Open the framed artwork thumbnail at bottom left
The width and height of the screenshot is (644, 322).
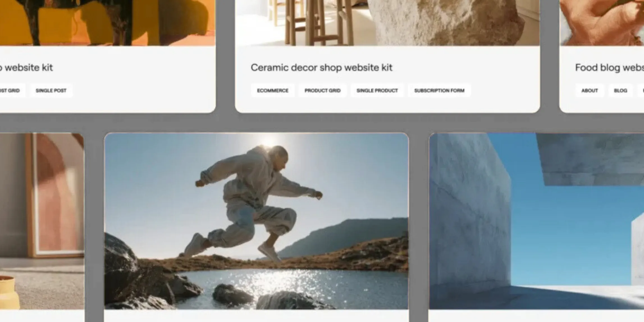coord(42,221)
